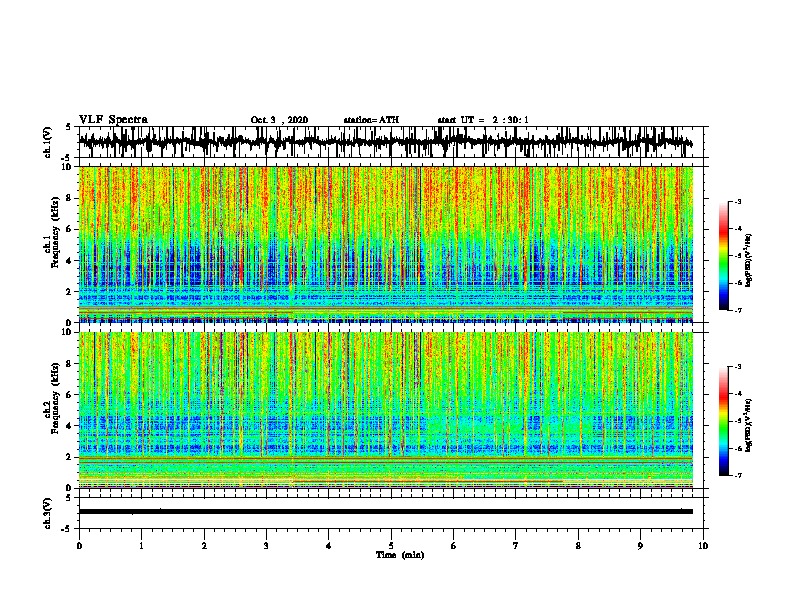
Task: Click the 2 kHz tick on ch.1 spectrogram axis
Action: (x=69, y=292)
